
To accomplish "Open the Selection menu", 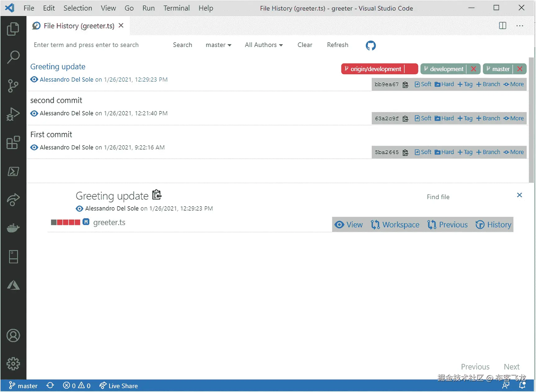I will 78,8.
